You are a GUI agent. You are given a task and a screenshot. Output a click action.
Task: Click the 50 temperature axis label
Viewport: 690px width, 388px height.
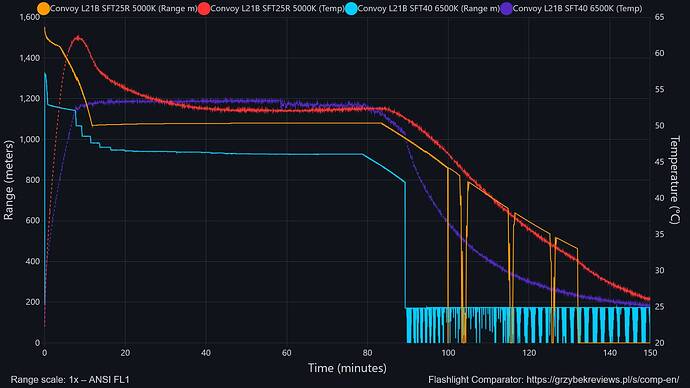659,126
